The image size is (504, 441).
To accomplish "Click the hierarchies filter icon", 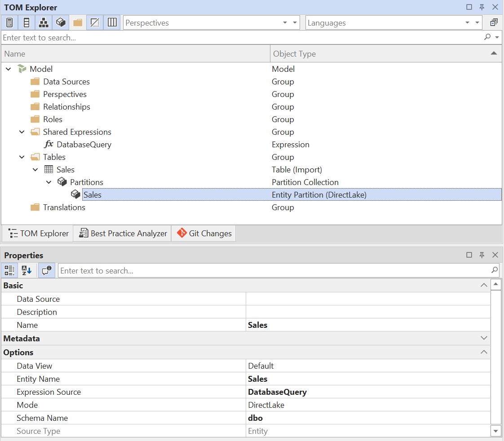I will pyautogui.click(x=43, y=22).
